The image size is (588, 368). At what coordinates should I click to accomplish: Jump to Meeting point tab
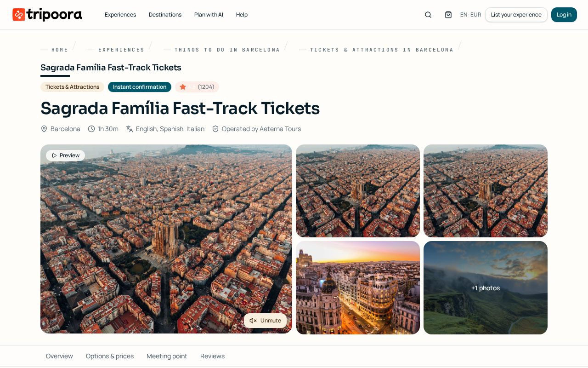point(167,356)
